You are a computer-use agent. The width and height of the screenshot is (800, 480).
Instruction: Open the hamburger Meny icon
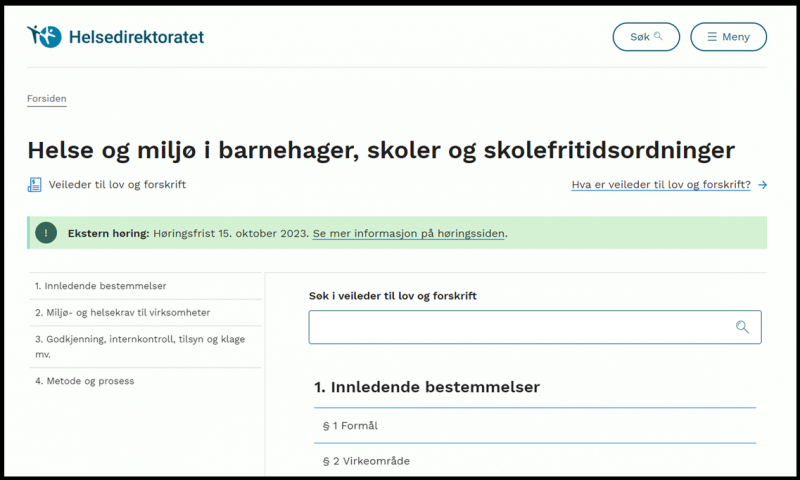coord(711,37)
